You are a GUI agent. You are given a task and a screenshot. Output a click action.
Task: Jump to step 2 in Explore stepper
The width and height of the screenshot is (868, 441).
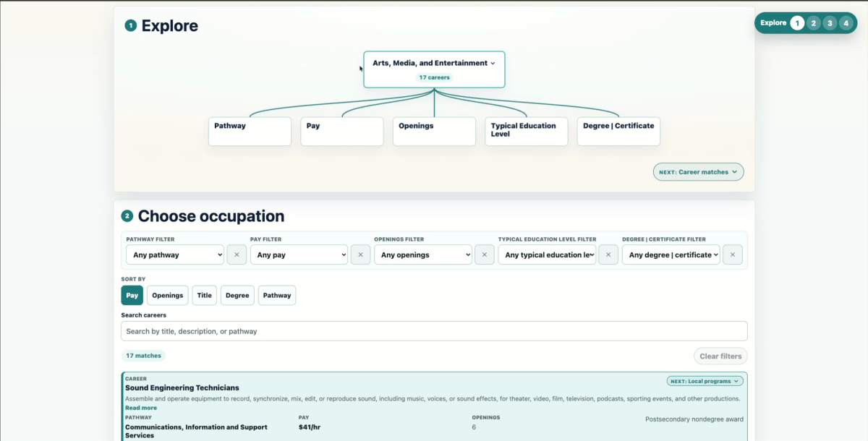pyautogui.click(x=814, y=23)
